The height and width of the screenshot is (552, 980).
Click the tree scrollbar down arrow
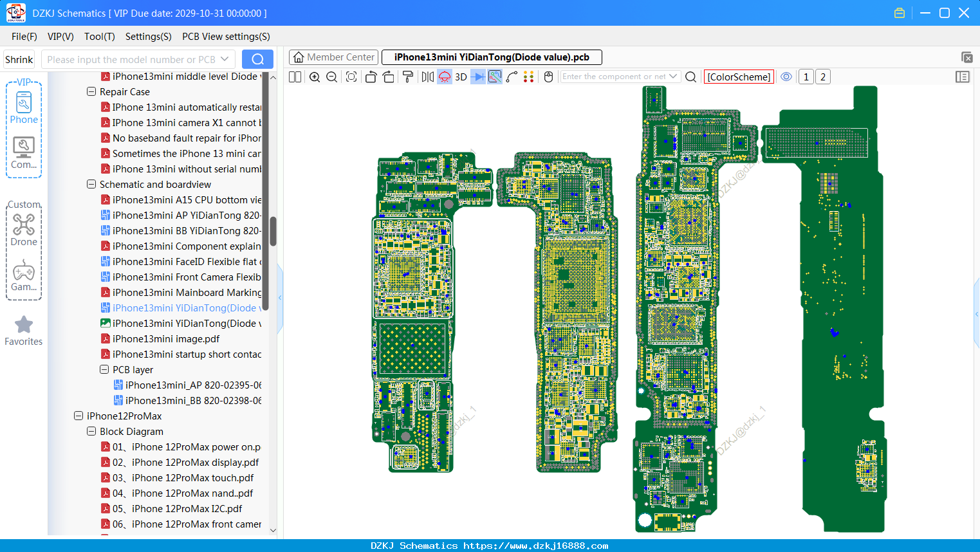click(x=273, y=530)
